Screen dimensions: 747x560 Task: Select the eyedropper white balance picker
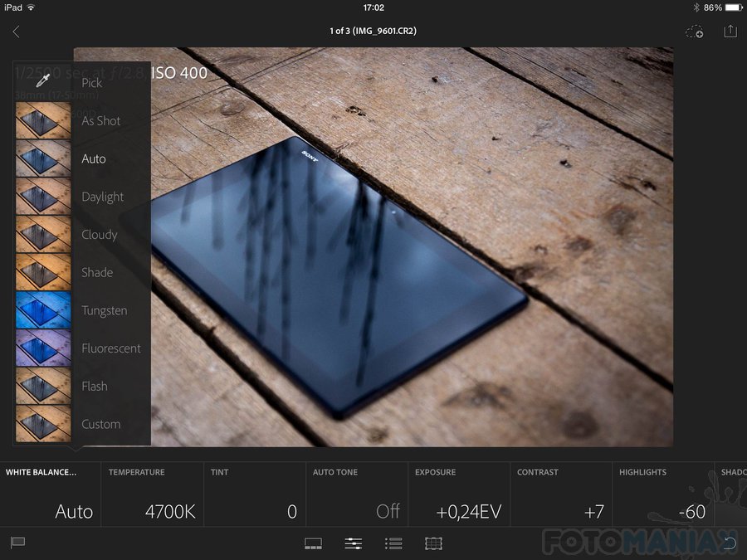[43, 81]
